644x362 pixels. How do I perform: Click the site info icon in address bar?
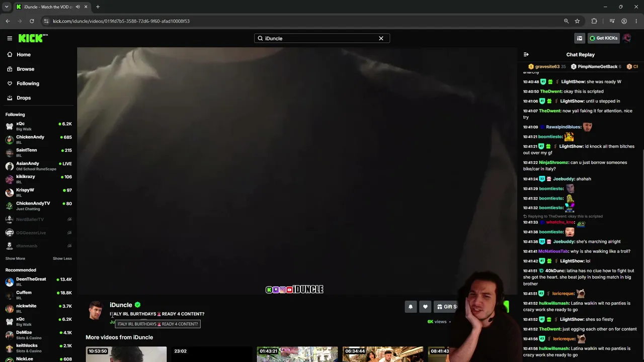[46, 21]
